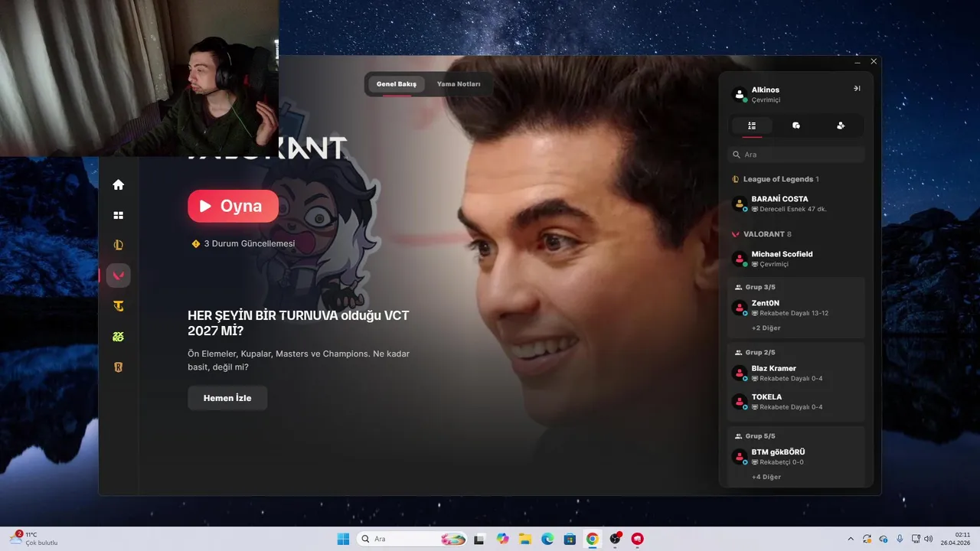Open Microsoft Edge from the taskbar
Image resolution: width=980 pixels, height=551 pixels.
547,539
